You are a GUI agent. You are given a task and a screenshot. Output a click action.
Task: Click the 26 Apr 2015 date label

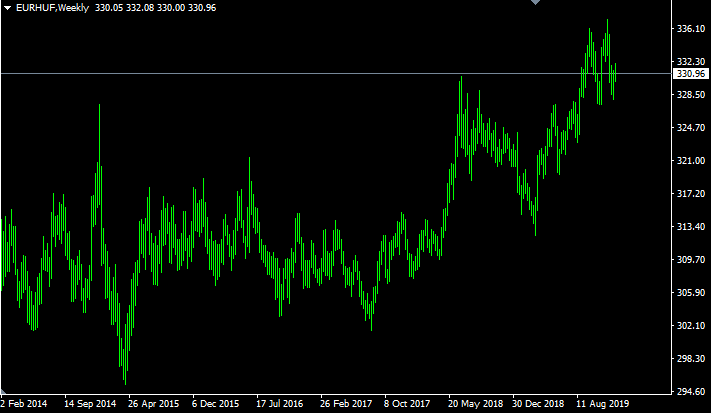tap(154, 403)
